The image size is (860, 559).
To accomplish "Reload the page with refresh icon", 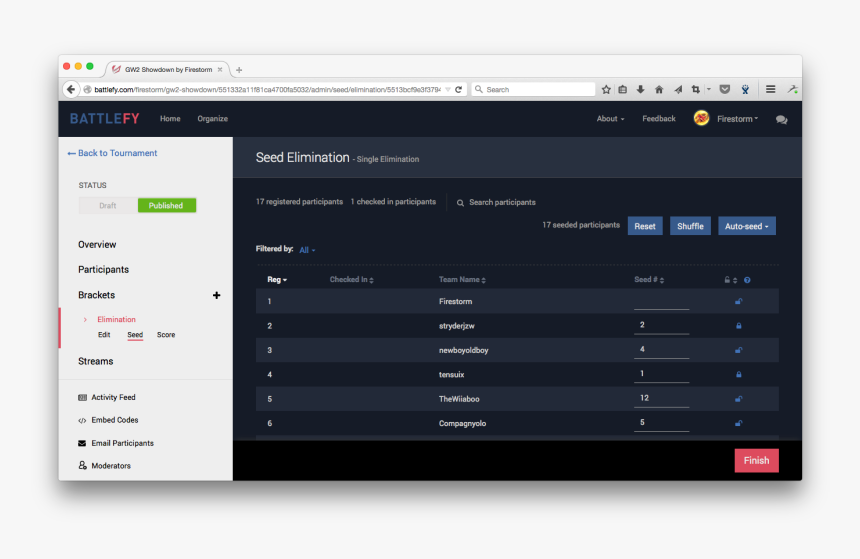I will tap(459, 89).
